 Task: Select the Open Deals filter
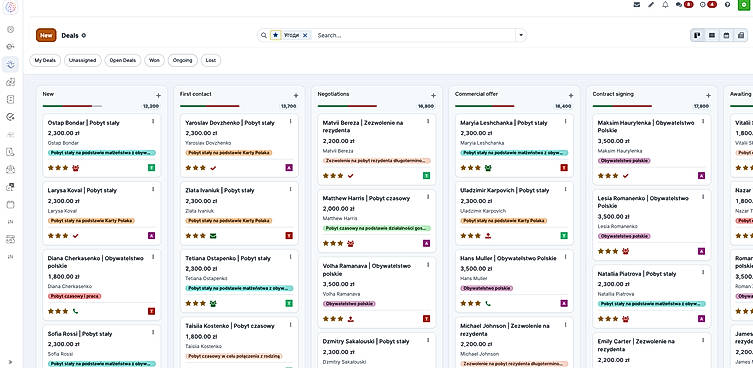pos(123,61)
